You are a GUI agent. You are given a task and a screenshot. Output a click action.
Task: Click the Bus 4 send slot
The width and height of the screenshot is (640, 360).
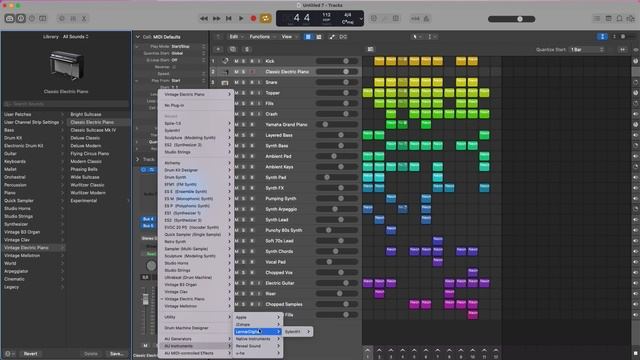point(148,219)
